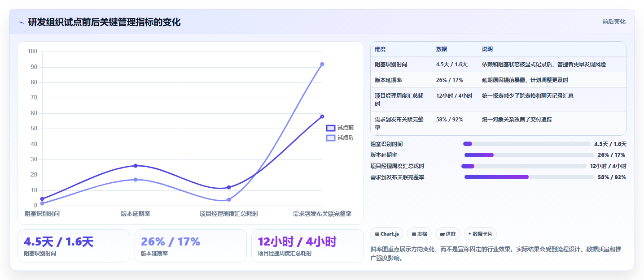Screen dimensions: 644x280
Task: Click x-axis label 项目经理周度汇总耗时
Action: click(229, 214)
